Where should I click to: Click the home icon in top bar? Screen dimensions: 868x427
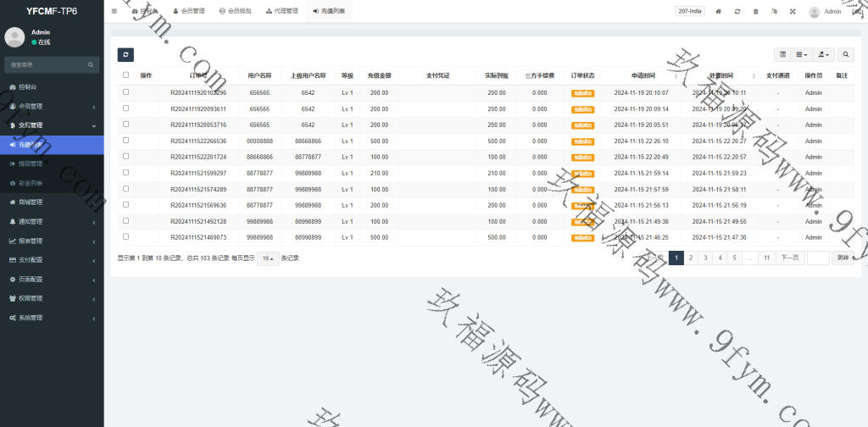click(719, 12)
